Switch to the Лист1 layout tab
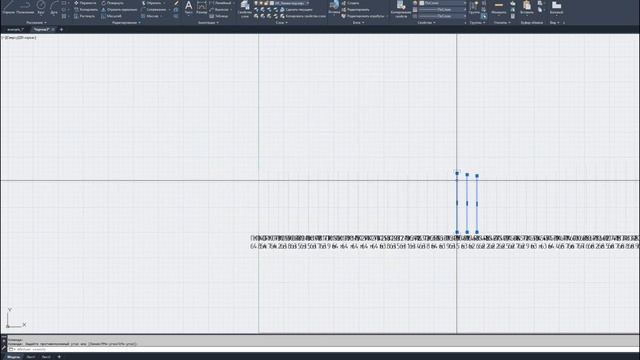Viewport: 640px width, 360px height. coord(31,357)
